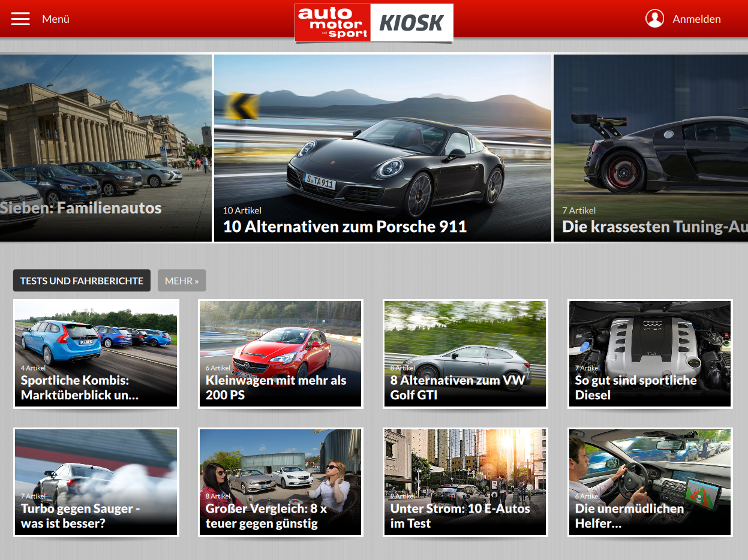Click the Anmelden link
The height and width of the screenshot is (560, 748).
coord(696,19)
